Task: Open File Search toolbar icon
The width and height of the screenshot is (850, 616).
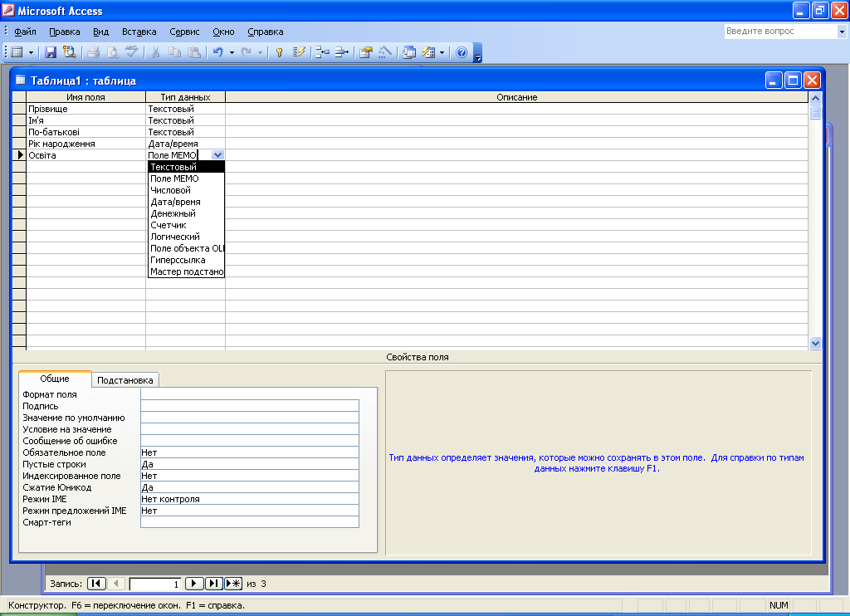Action: point(69,52)
